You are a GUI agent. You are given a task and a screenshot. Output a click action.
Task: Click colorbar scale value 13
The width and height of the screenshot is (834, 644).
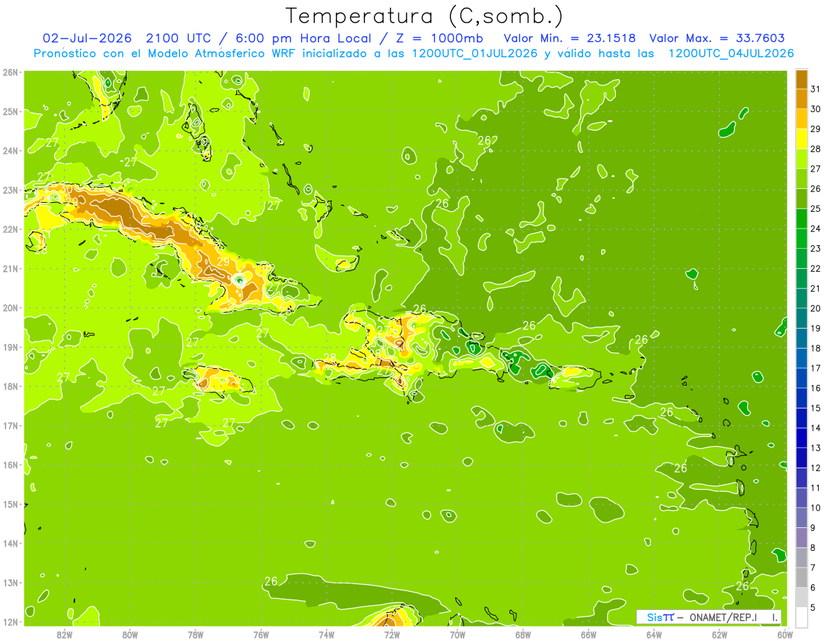(815, 448)
